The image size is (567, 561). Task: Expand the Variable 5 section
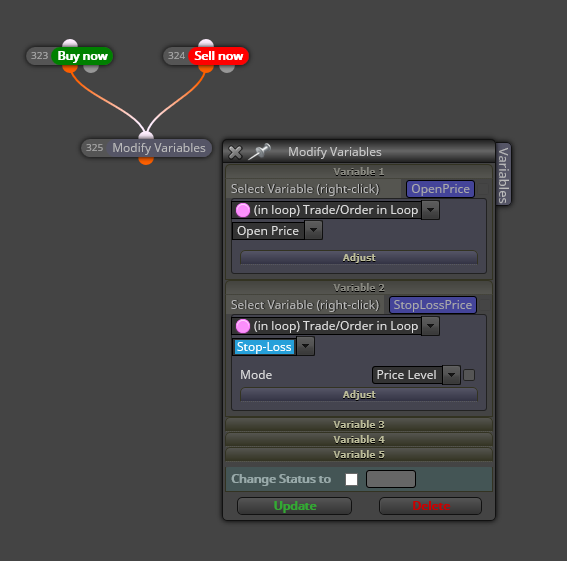coord(359,454)
